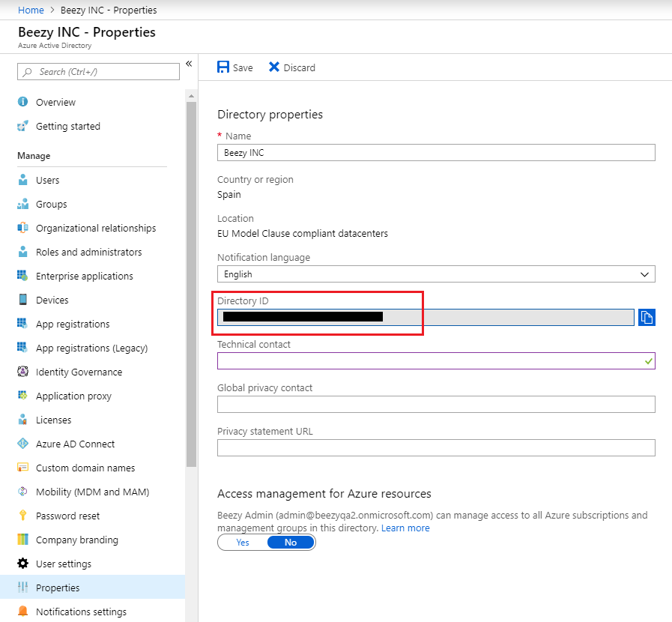Click the Roles and administrators icon

click(x=22, y=252)
